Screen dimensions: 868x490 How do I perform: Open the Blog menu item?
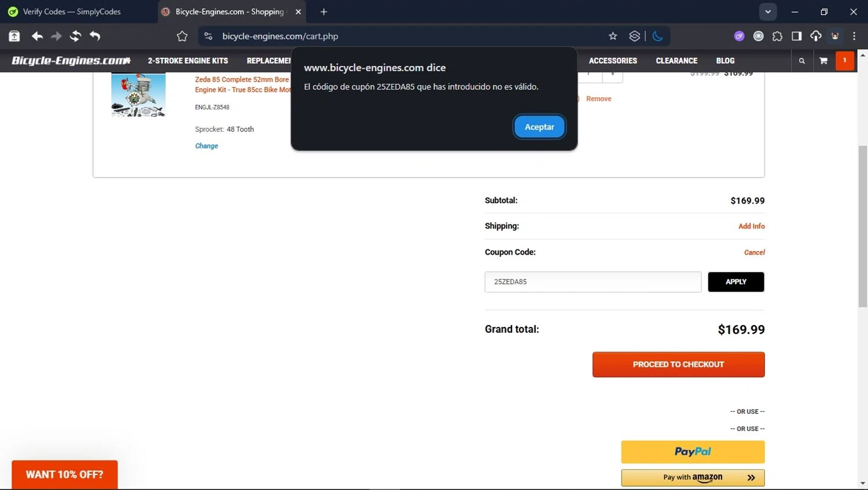[725, 61]
